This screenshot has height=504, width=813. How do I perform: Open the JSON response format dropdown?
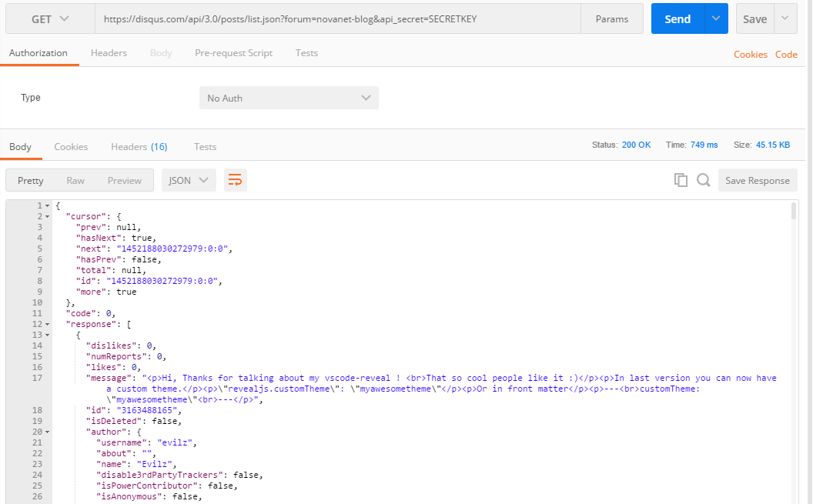tap(188, 179)
